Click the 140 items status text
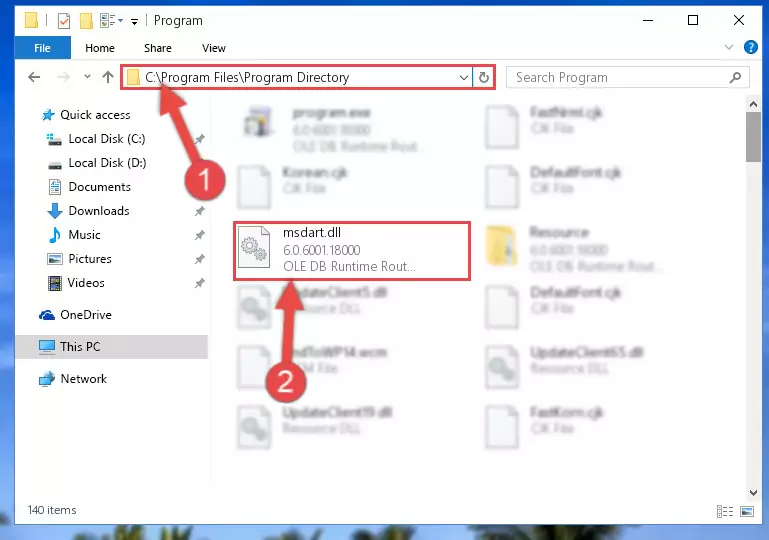The height and width of the screenshot is (540, 769). [52, 510]
